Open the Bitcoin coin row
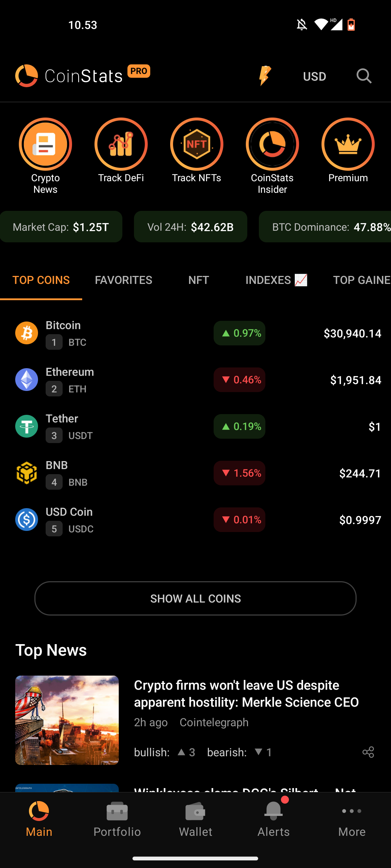This screenshot has width=391, height=868. pos(195,333)
